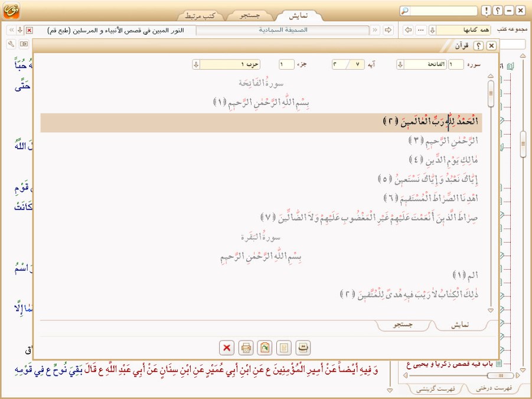Click the سورة الفاتحة heading
This screenshot has height=399, width=532.
(x=261, y=83)
